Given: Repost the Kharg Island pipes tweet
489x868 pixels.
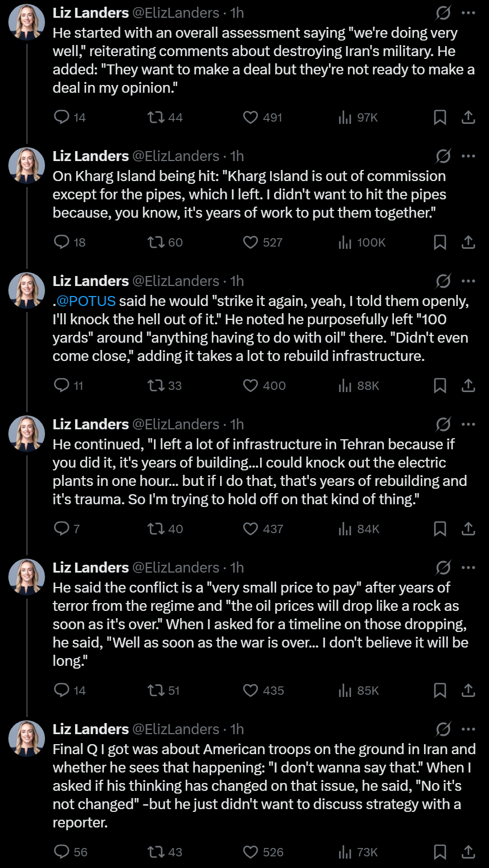Looking at the screenshot, I should coord(156,242).
